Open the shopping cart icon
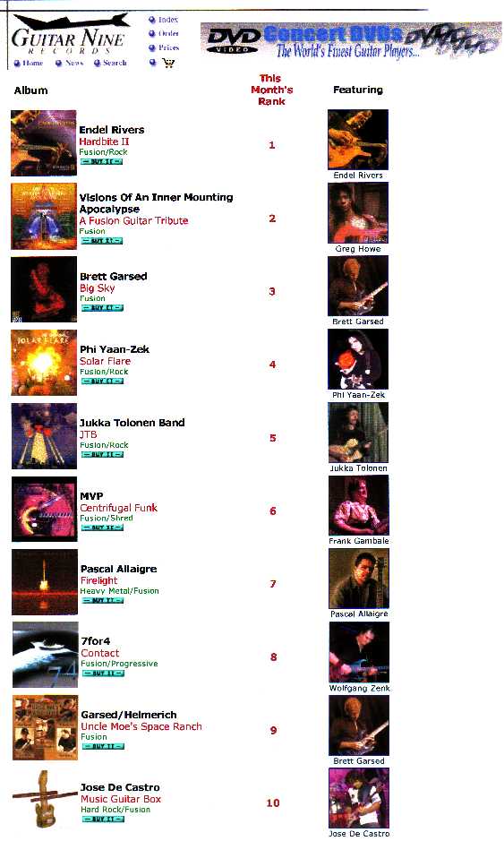The height and width of the screenshot is (841, 504). pyautogui.click(x=168, y=63)
